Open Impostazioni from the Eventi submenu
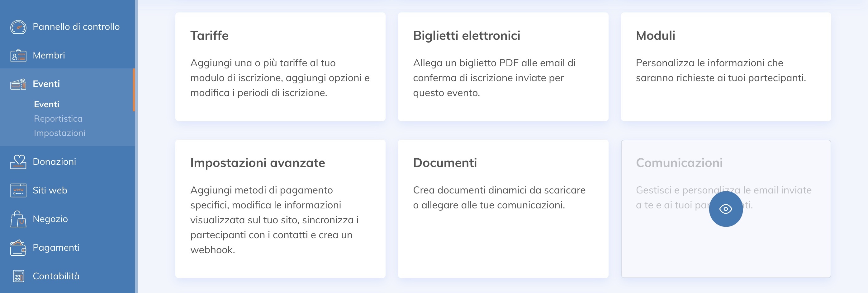The image size is (868, 293). pyautogui.click(x=59, y=133)
